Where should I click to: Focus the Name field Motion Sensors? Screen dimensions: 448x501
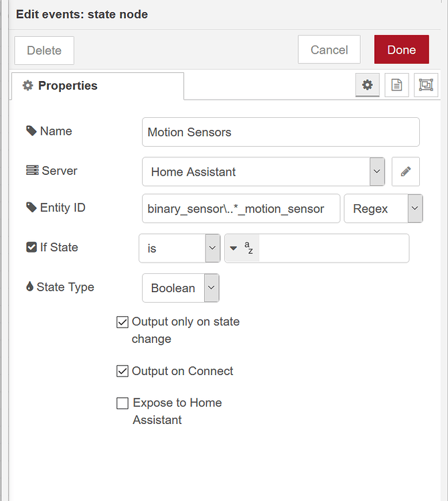tap(281, 132)
